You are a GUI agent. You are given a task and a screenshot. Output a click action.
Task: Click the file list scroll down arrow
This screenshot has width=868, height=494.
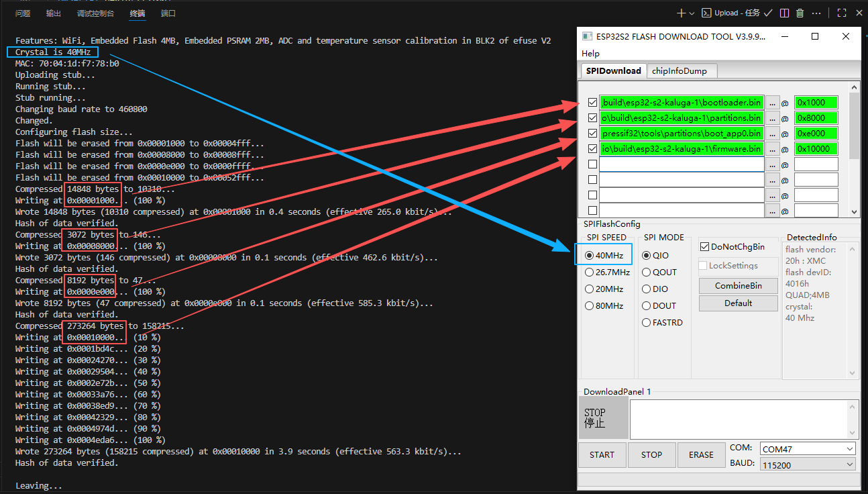854,212
